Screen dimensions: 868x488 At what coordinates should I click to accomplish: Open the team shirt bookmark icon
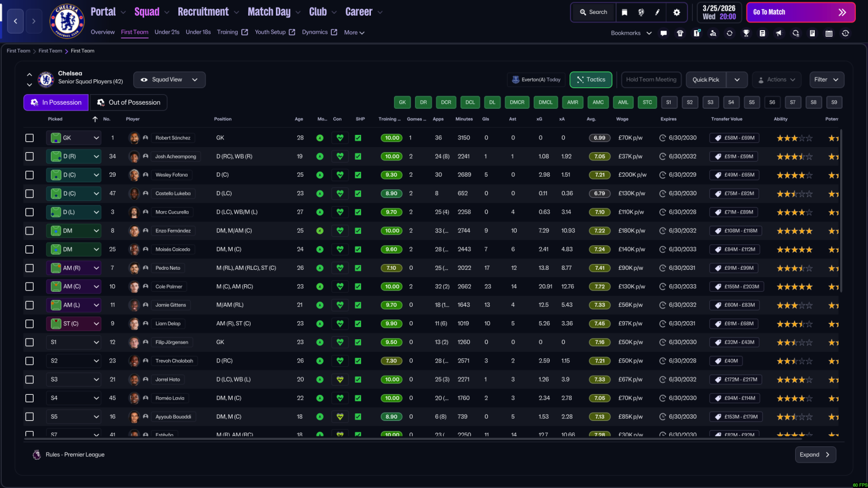[x=680, y=33]
